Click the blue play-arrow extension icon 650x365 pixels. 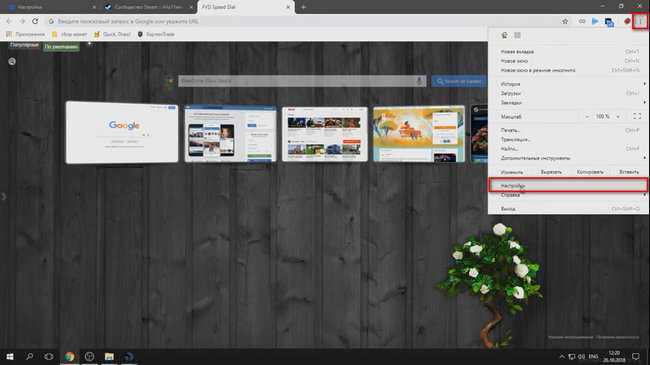point(595,21)
